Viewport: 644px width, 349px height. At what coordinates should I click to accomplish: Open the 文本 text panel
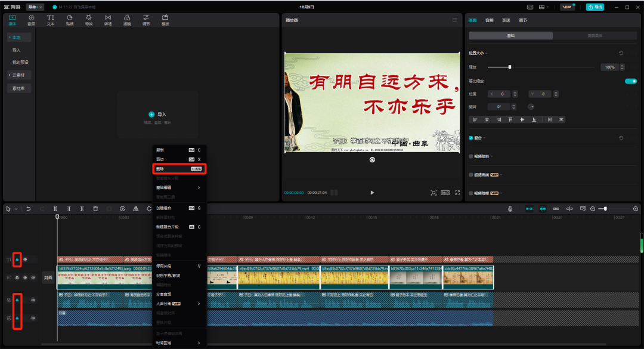(x=51, y=20)
